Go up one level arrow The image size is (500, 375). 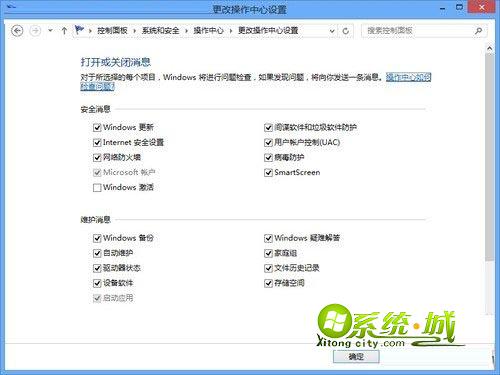pos(64,31)
